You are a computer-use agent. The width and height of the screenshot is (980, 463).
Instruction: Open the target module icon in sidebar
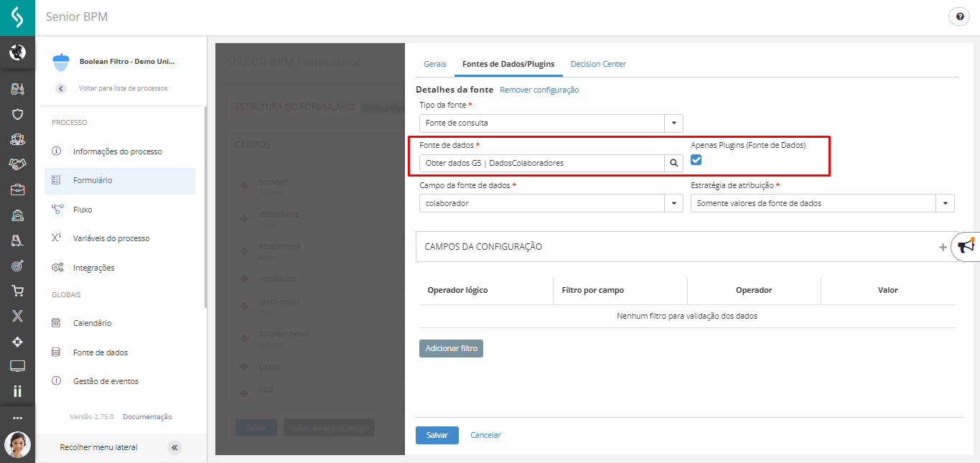[x=17, y=266]
